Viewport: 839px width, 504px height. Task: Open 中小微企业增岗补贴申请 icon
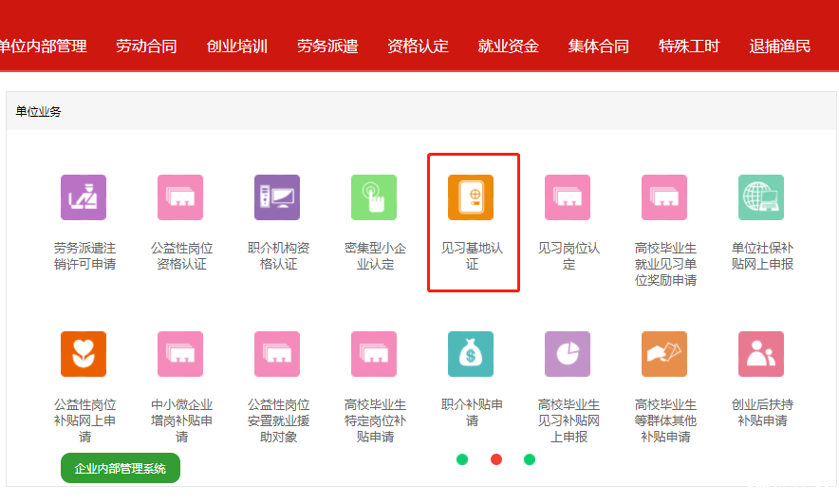point(180,354)
